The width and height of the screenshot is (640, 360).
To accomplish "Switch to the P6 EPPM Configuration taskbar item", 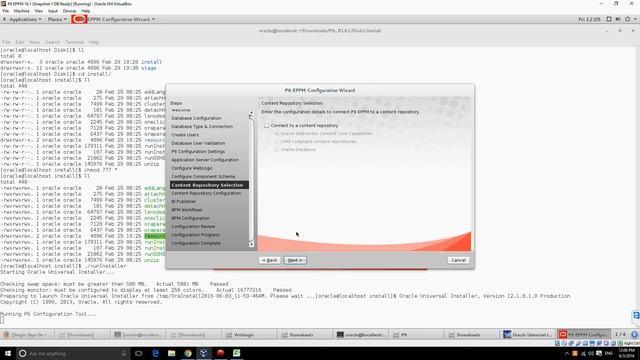I will 584,335.
